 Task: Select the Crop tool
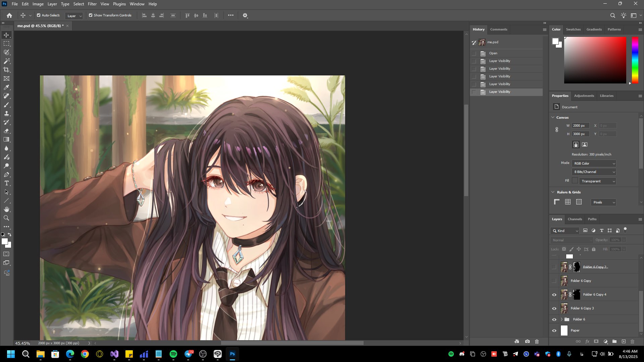6,70
